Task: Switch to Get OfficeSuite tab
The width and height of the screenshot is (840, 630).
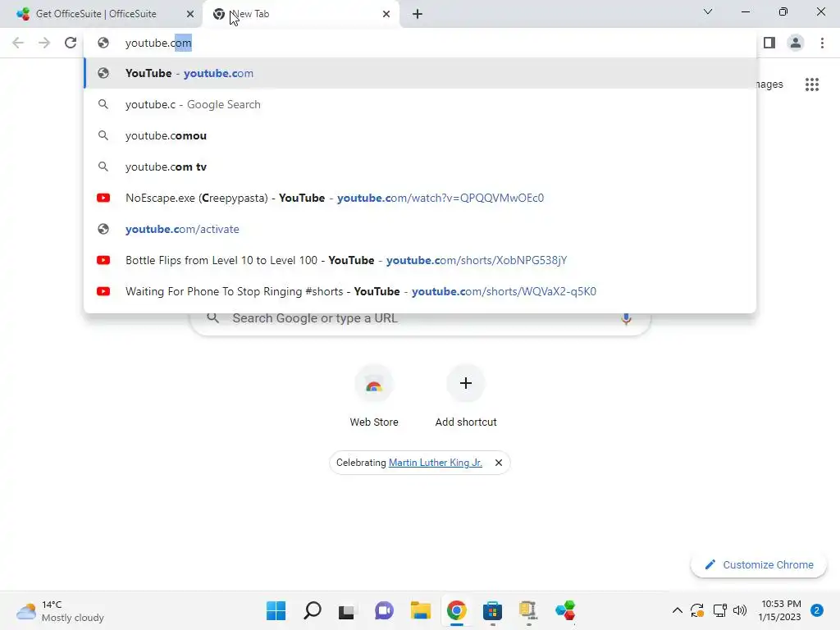Action: point(97,14)
